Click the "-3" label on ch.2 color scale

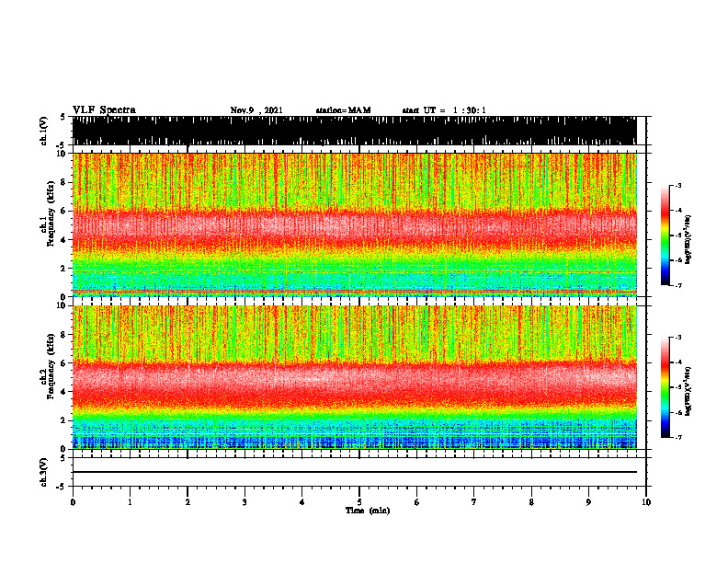(677, 338)
